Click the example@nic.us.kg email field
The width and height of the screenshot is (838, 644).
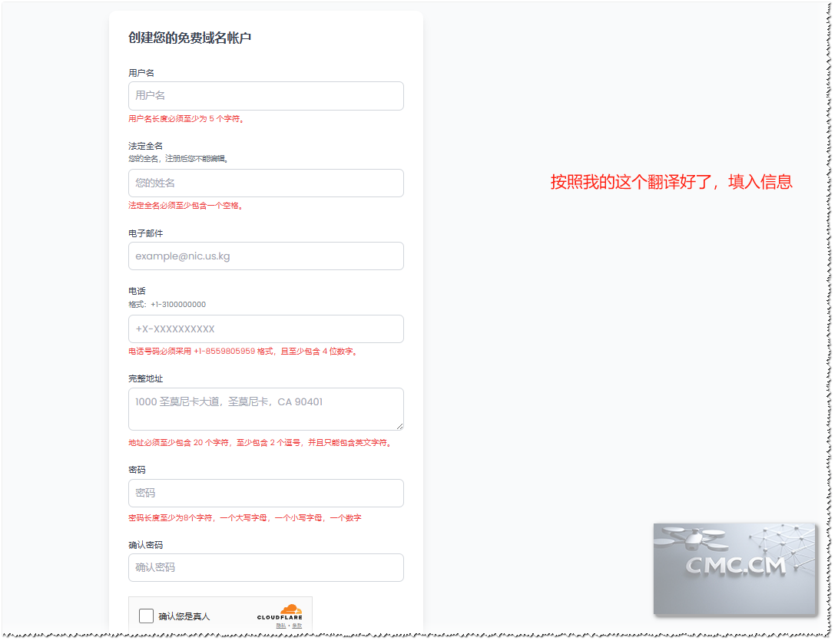pos(266,256)
